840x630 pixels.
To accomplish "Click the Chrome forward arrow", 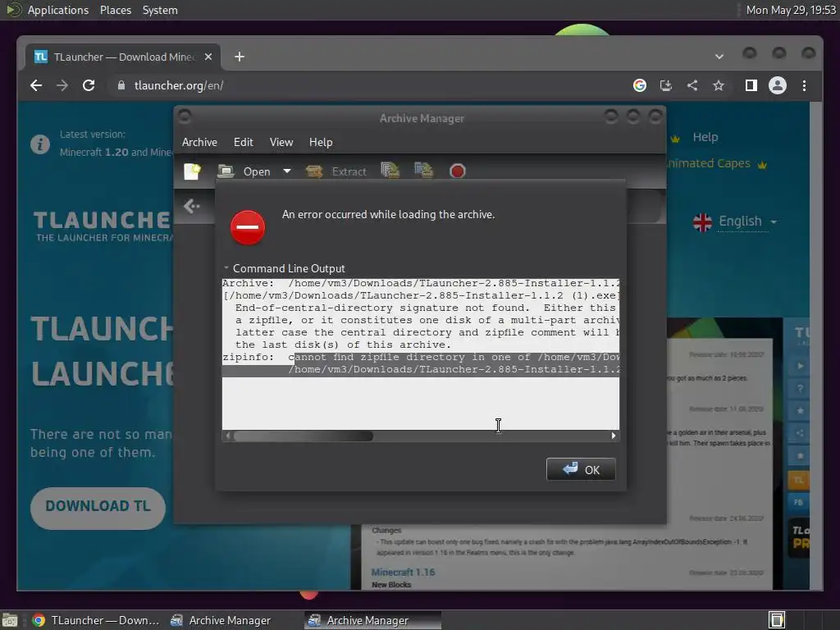I will tap(62, 85).
